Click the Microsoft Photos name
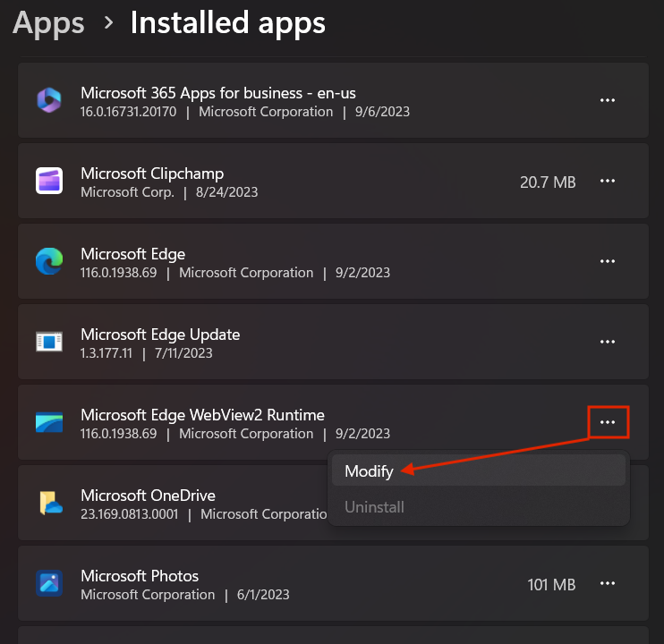The image size is (664, 644). click(x=140, y=576)
